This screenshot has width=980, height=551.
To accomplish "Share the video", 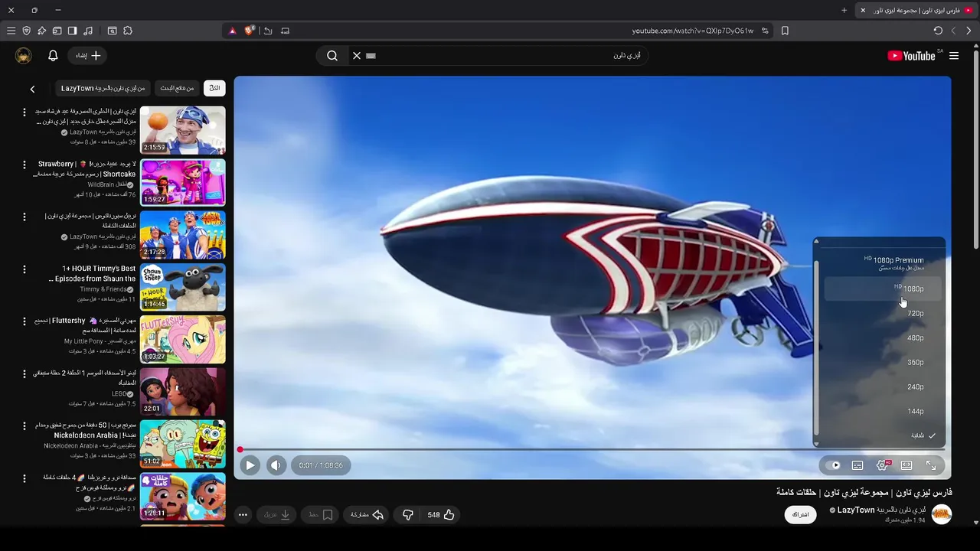I will (367, 515).
